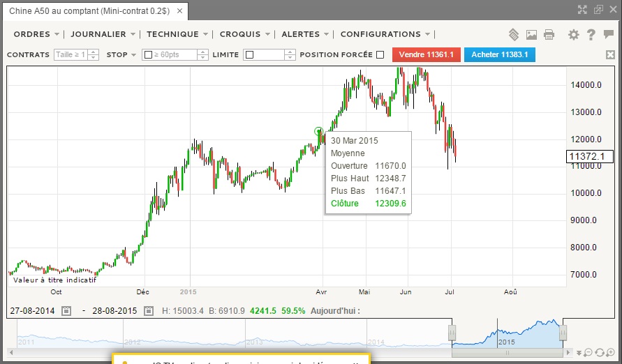The width and height of the screenshot is (622, 364).
Task: Click Acheter 11383.1 buy button
Action: 500,54
